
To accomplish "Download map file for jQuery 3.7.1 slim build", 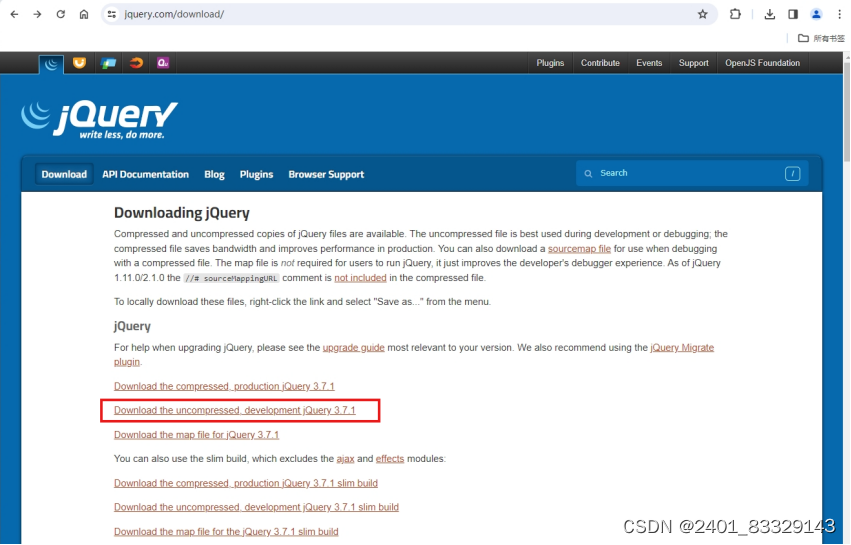I will [226, 531].
